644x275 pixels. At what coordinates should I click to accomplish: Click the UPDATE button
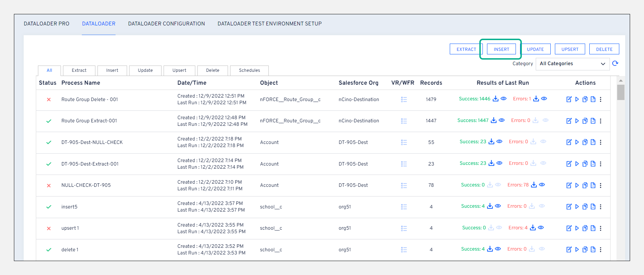(535, 49)
